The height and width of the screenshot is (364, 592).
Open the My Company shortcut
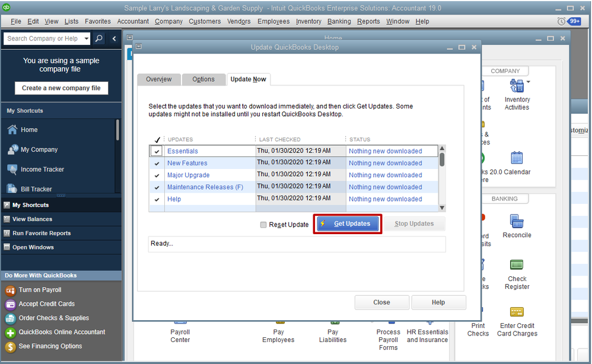[x=32, y=149]
